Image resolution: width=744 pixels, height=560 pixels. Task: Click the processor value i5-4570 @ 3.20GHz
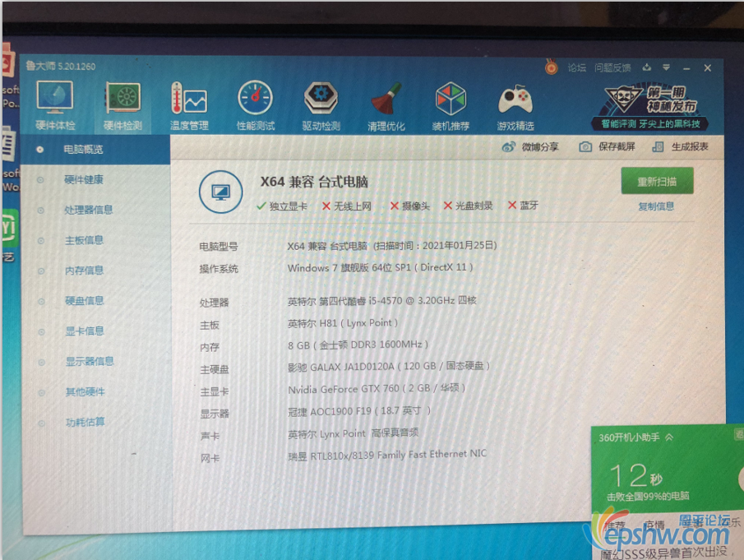382,300
